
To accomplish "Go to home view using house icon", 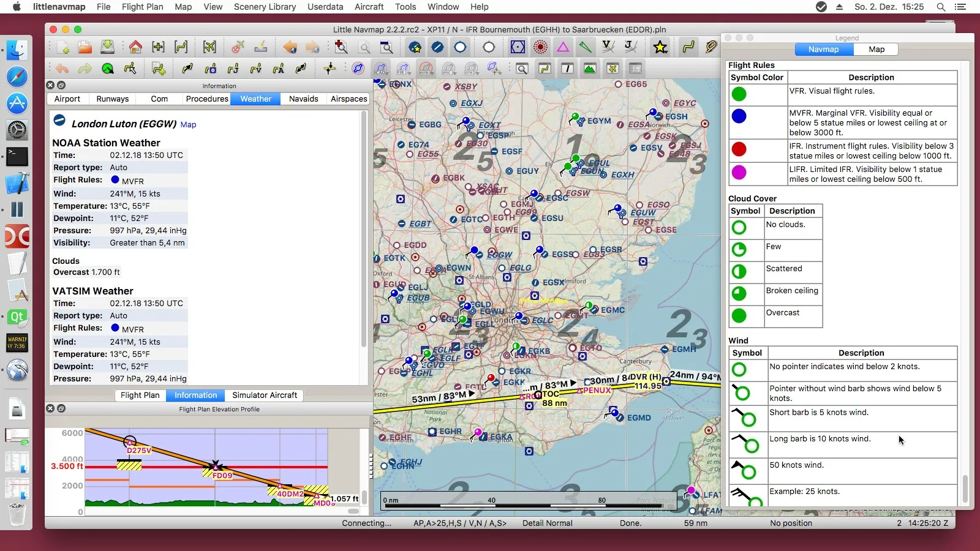I will coord(135,47).
